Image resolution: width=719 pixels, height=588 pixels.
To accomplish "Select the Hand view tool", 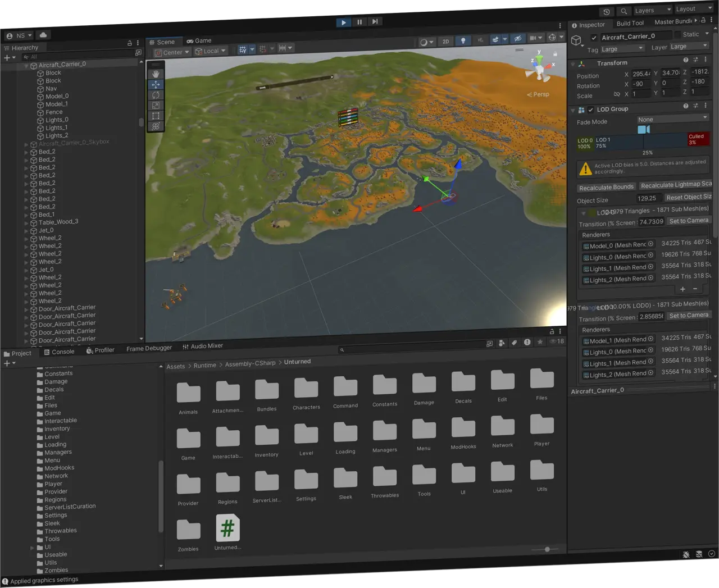I will 156,74.
